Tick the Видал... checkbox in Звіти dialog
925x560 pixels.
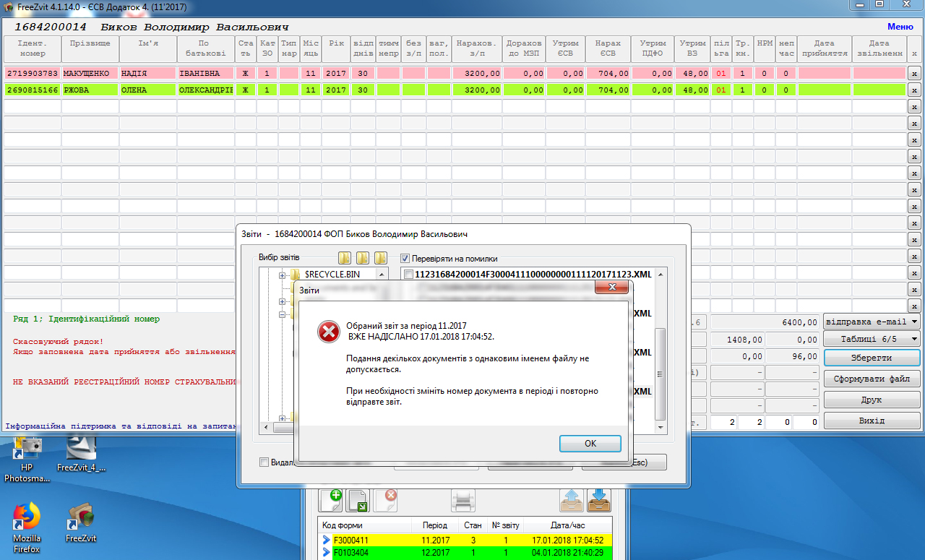tap(264, 462)
